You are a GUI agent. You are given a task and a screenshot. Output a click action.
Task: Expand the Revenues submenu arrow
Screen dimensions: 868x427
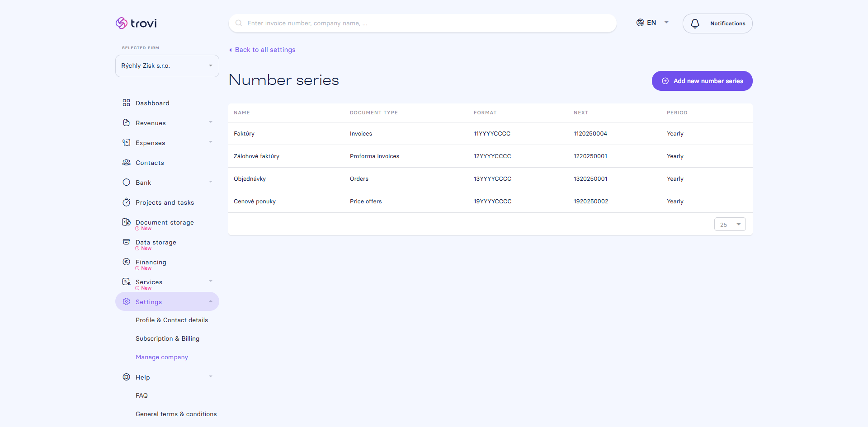coord(211,122)
